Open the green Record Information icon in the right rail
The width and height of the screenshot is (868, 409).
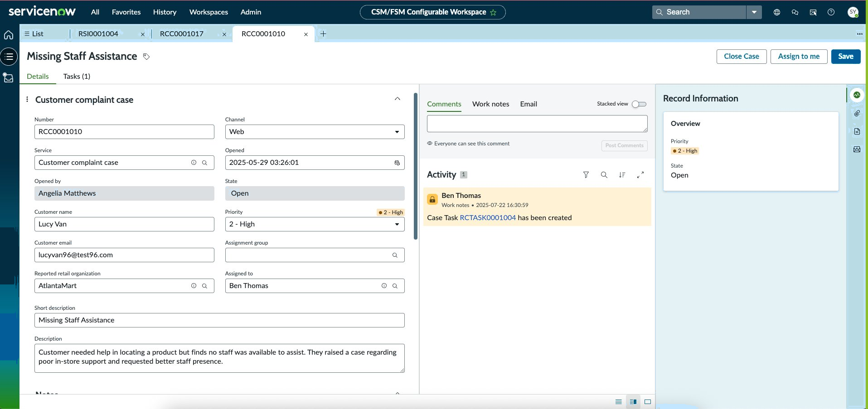[857, 95]
